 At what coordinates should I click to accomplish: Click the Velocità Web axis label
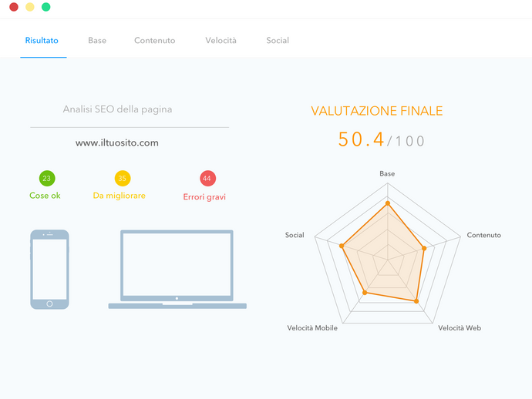[x=460, y=328]
